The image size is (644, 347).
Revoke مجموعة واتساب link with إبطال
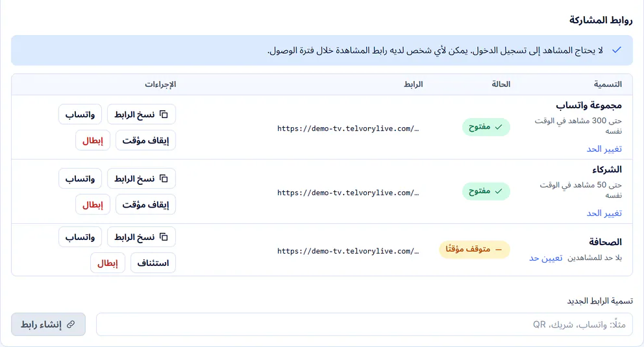click(x=93, y=140)
